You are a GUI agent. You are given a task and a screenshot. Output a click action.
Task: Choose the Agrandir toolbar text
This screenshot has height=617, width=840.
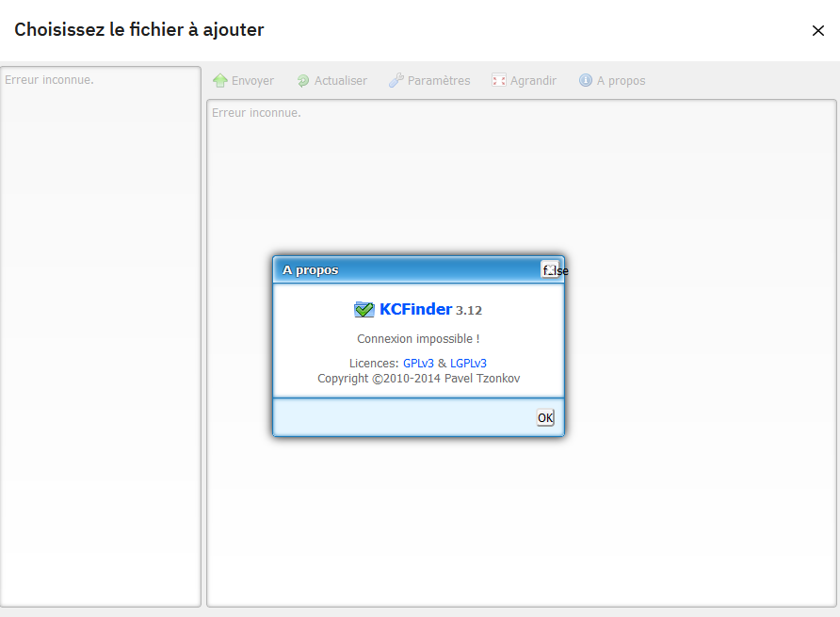(x=533, y=81)
